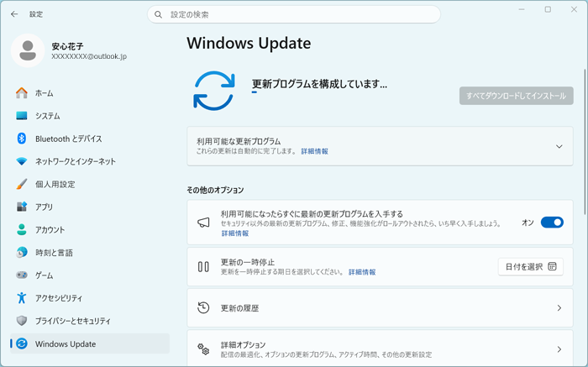Viewport: 588px width, 367px height.
Task: Click the Windows Update page heading
Action: [x=249, y=43]
